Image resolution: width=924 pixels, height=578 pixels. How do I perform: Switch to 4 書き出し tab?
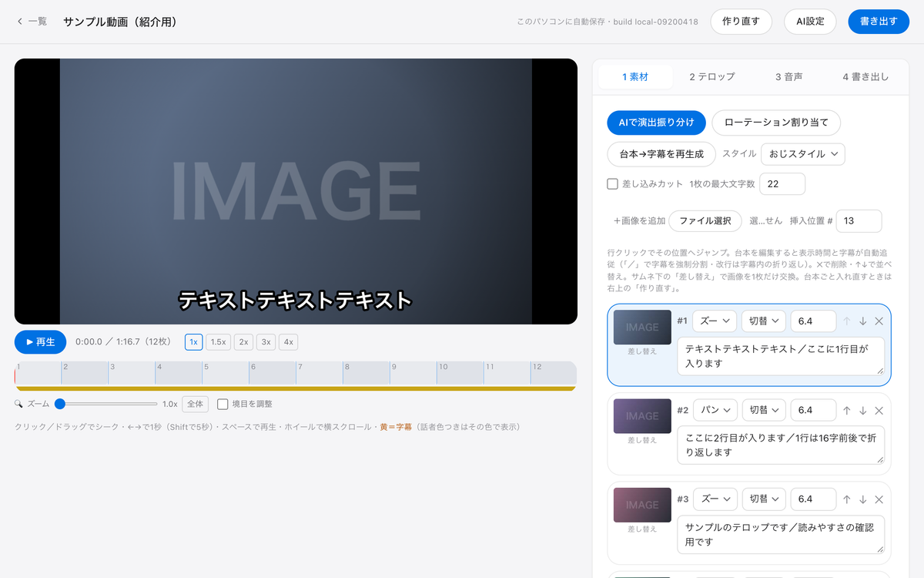click(x=865, y=77)
